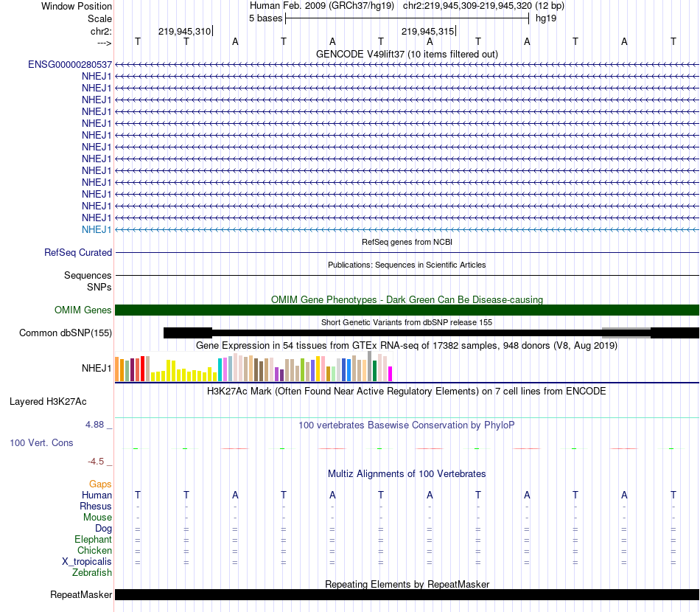Viewport: 700px width, 612px height.
Task: Click the magenta bar ending GTEx chart
Action: 391,374
